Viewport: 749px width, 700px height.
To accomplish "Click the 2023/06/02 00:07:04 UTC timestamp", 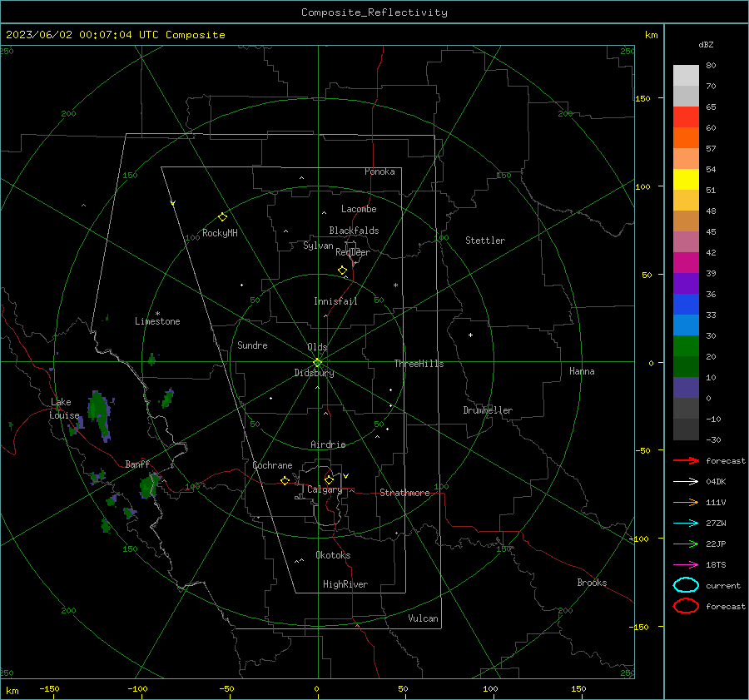I will tap(115, 35).
